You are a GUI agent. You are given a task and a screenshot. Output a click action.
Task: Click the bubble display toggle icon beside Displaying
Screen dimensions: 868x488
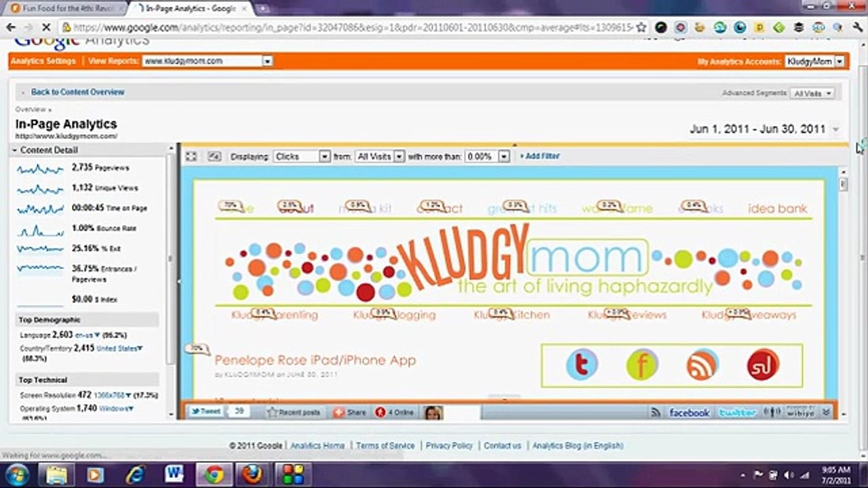point(214,157)
